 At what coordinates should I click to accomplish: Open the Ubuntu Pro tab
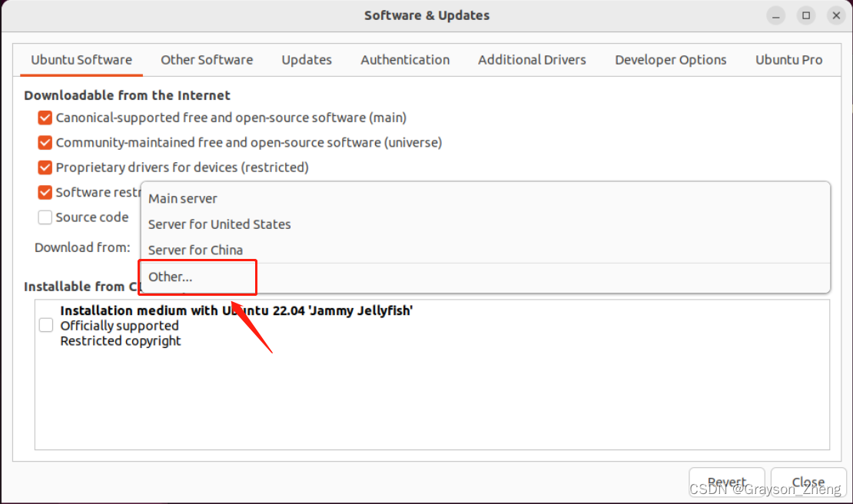pos(788,60)
